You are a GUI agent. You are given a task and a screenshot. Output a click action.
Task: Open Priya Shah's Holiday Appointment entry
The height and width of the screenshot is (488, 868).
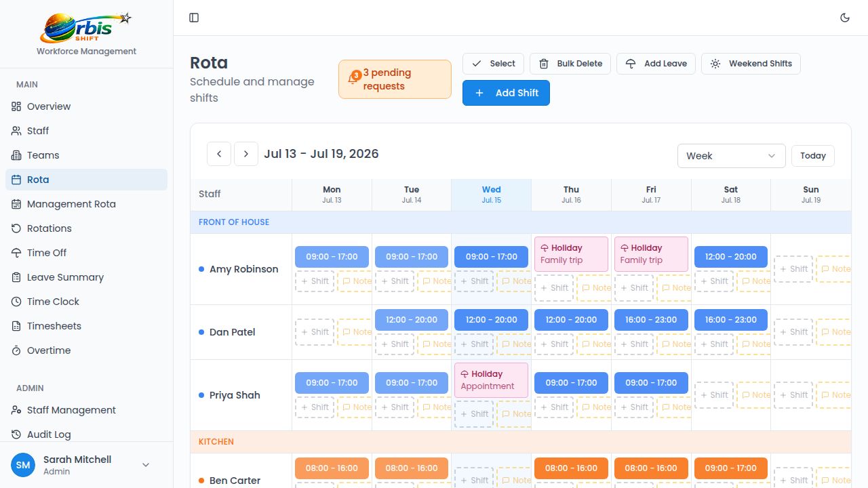click(491, 380)
